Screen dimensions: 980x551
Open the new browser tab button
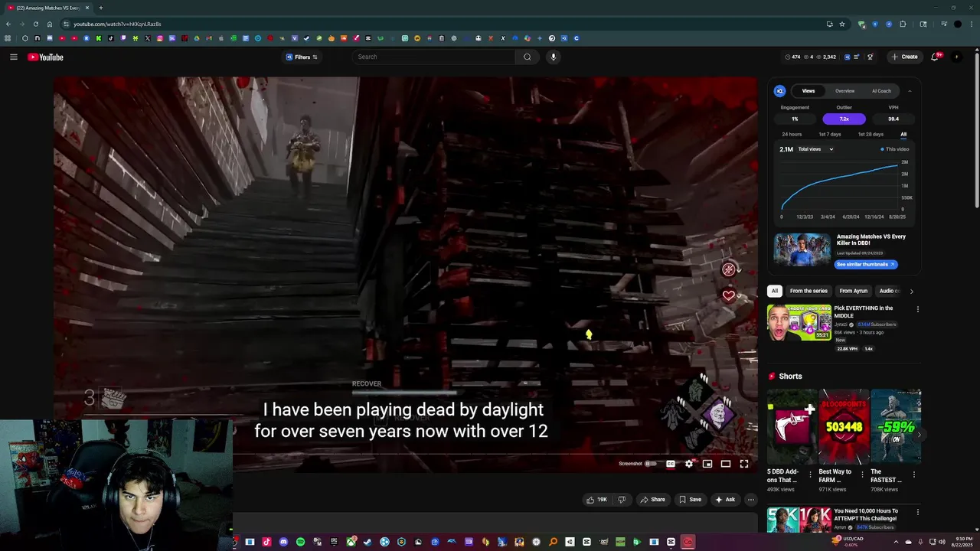coord(100,8)
